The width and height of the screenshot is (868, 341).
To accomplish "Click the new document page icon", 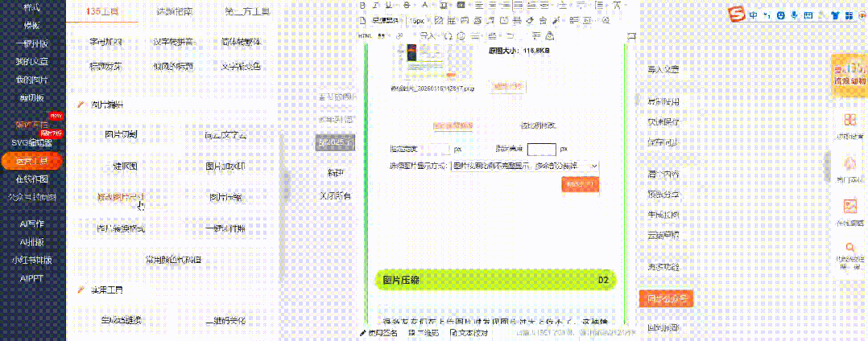I will click(x=362, y=21).
